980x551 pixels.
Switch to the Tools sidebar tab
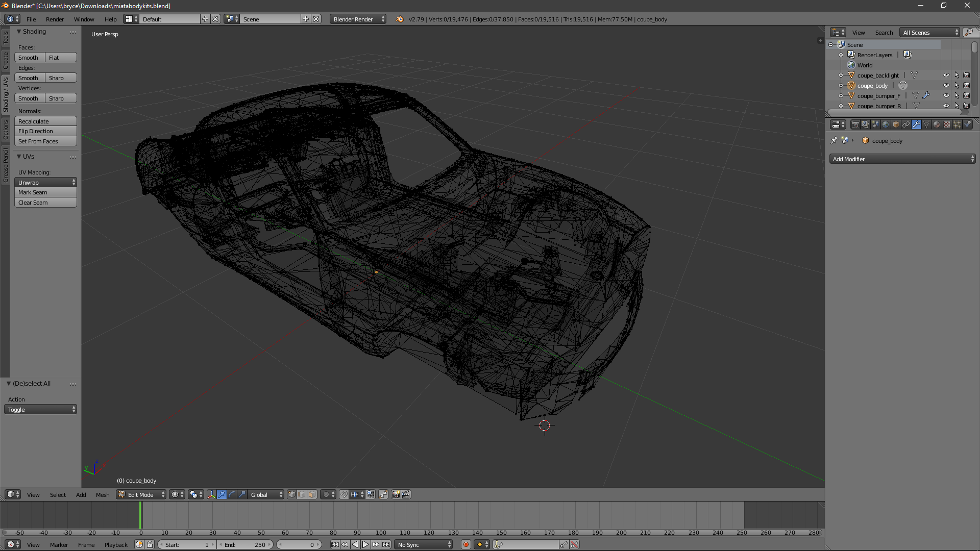click(x=6, y=37)
